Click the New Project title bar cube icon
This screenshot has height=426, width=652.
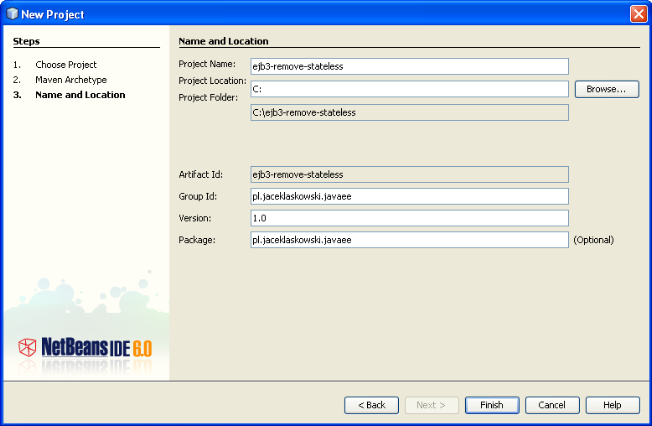[12, 14]
